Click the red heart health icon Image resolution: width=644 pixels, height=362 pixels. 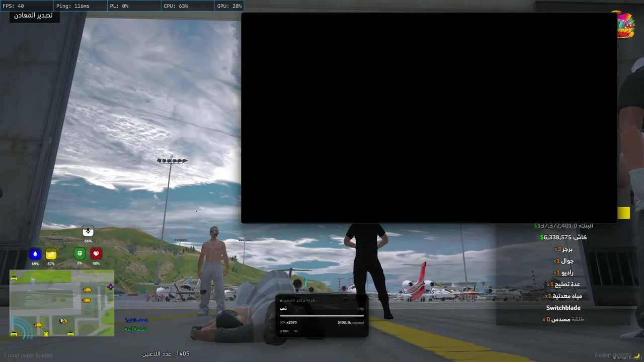tap(96, 253)
